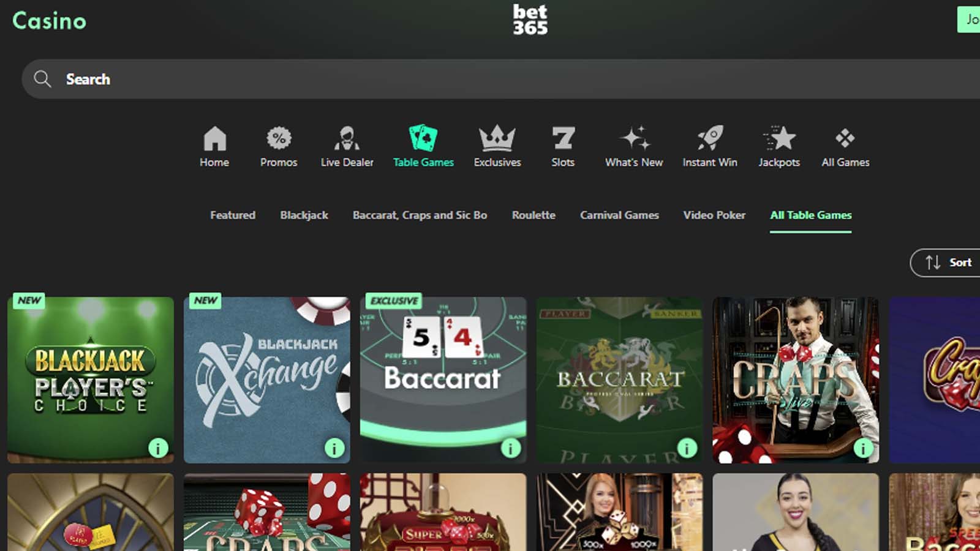Switch to the Carnival Games tab

619,215
